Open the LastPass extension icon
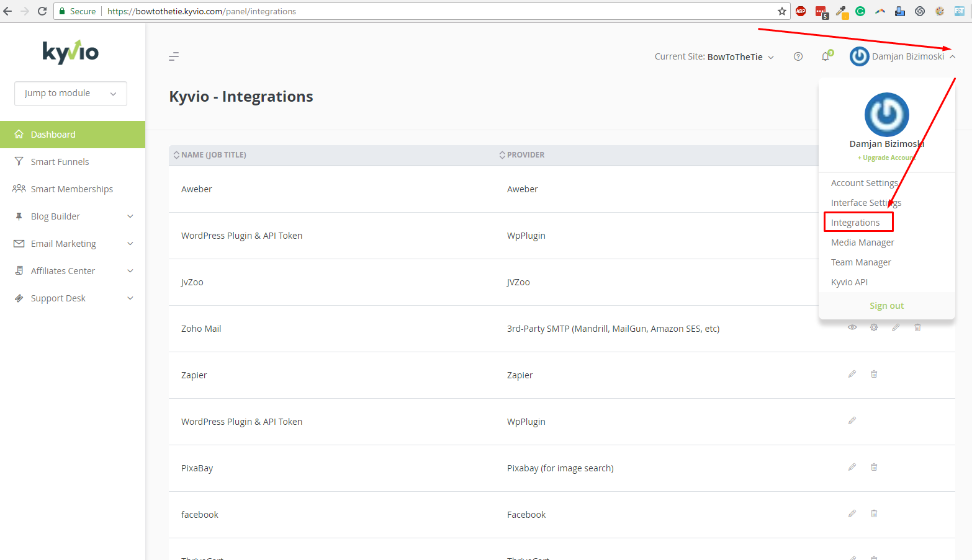The image size is (972, 560). [821, 12]
